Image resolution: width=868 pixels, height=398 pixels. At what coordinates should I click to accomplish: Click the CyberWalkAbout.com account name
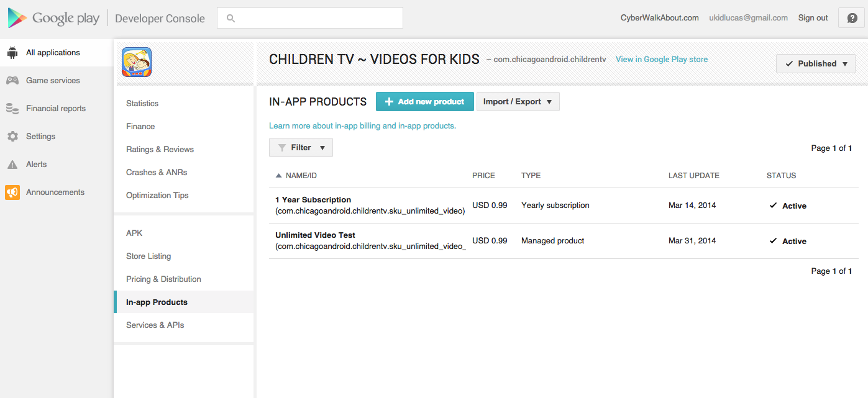[x=660, y=18]
